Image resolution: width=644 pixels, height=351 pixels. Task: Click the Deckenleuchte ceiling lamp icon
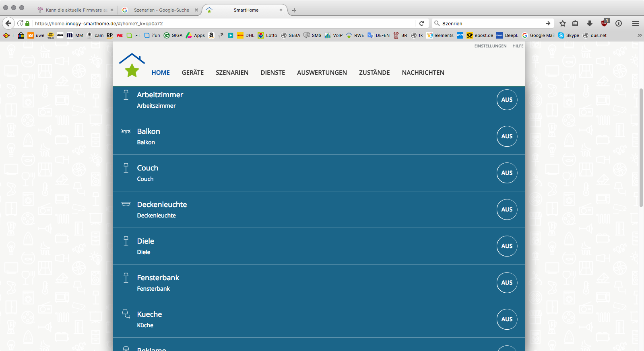coord(126,204)
